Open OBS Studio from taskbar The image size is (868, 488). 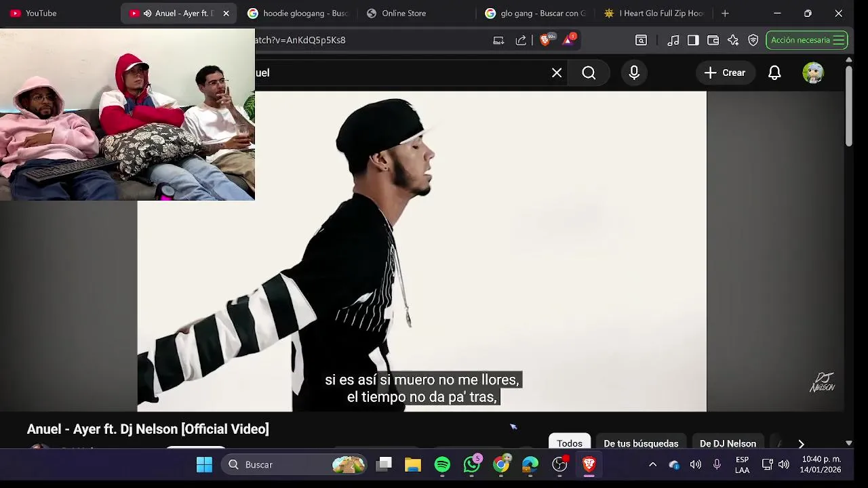(x=560, y=464)
